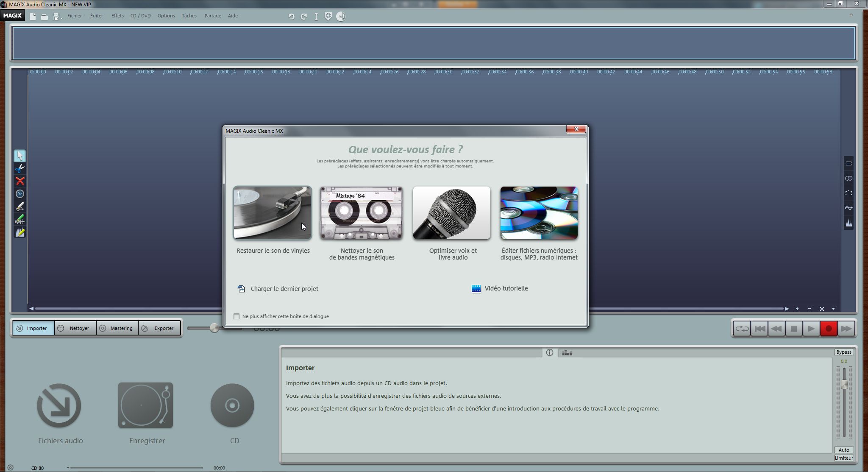Click the turntable Enregistrer icon
Screen dimensions: 868x472
click(145, 405)
